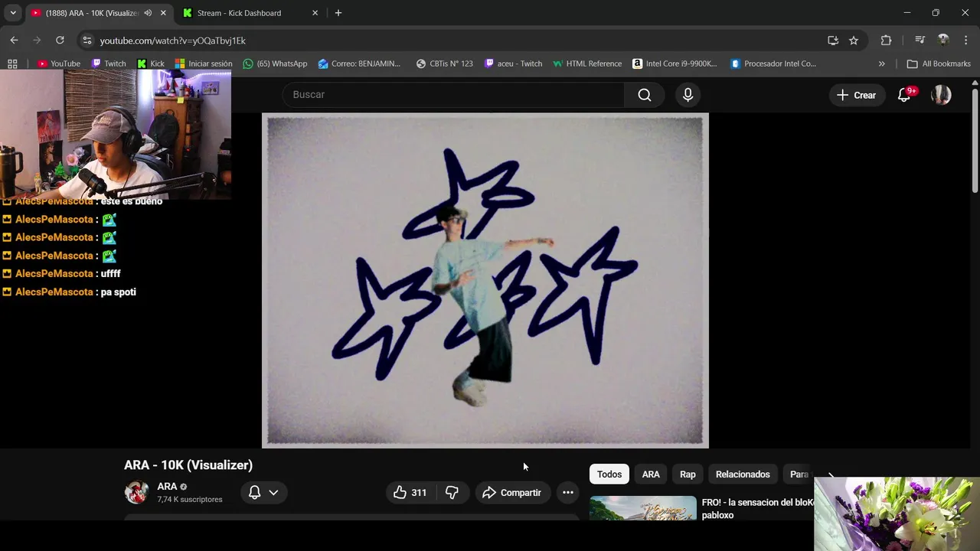Go back to the previous page
The image size is (980, 551).
click(14, 40)
